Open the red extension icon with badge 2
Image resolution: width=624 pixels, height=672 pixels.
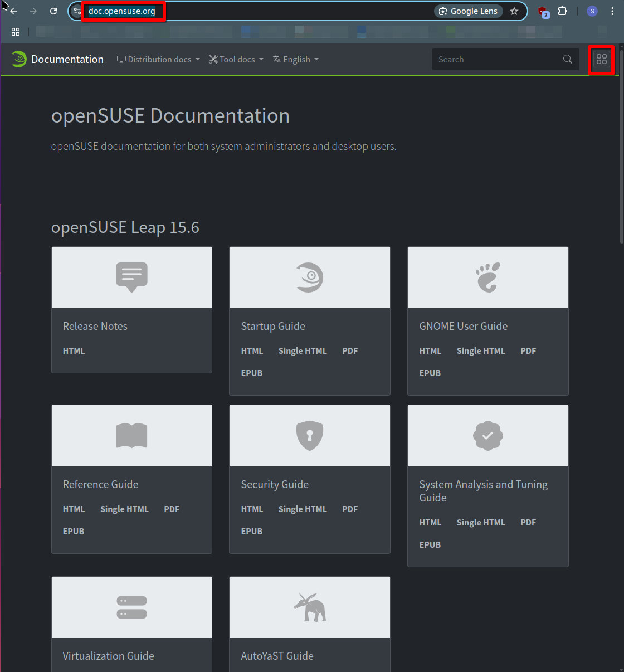[x=543, y=12]
